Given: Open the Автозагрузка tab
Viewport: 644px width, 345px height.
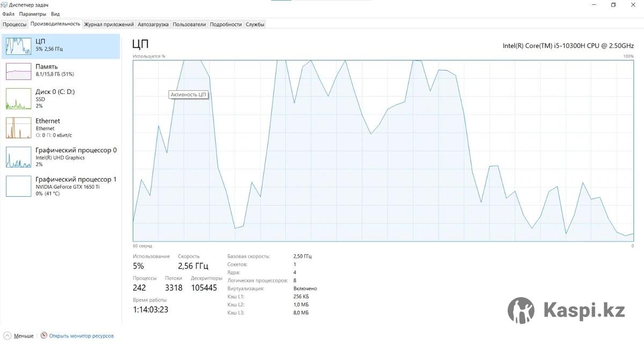Looking at the screenshot, I should (x=153, y=24).
